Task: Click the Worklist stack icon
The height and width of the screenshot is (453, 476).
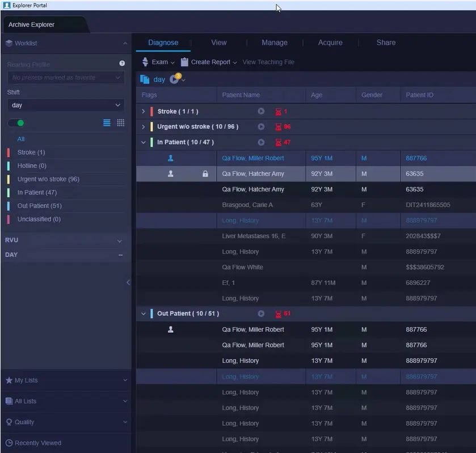Action: coord(9,43)
